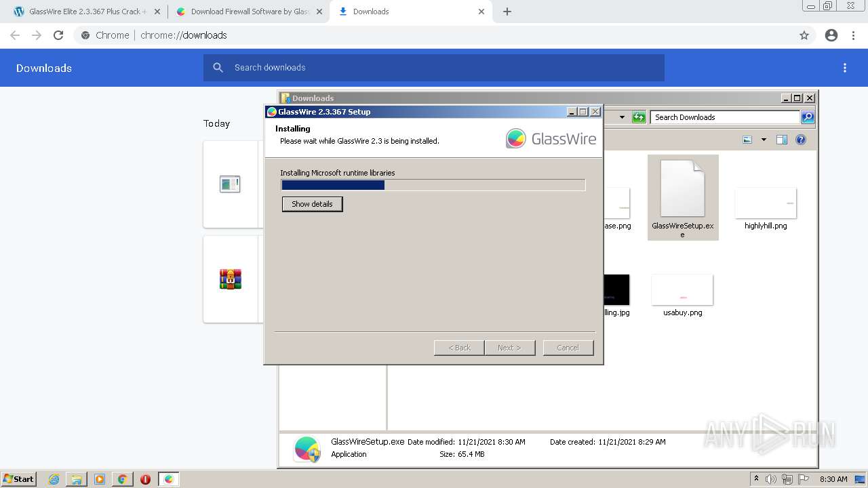868x488 pixels.
Task: Change view icon in Explorer toolbar
Action: [747, 140]
